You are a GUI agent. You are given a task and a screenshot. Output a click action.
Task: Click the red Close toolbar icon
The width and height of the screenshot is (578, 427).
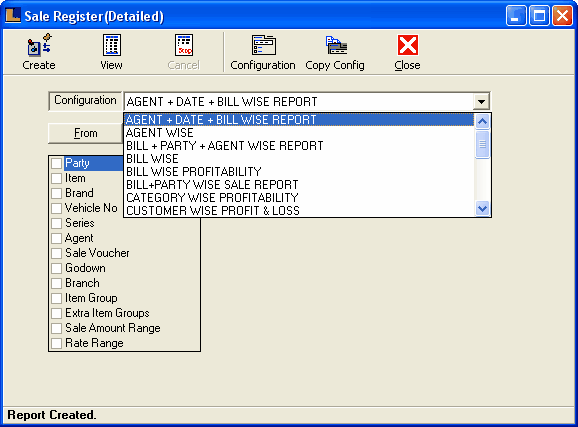coord(408,45)
